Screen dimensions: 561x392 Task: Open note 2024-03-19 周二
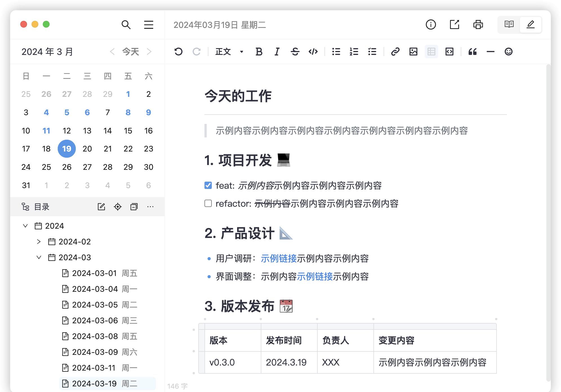[x=108, y=384]
